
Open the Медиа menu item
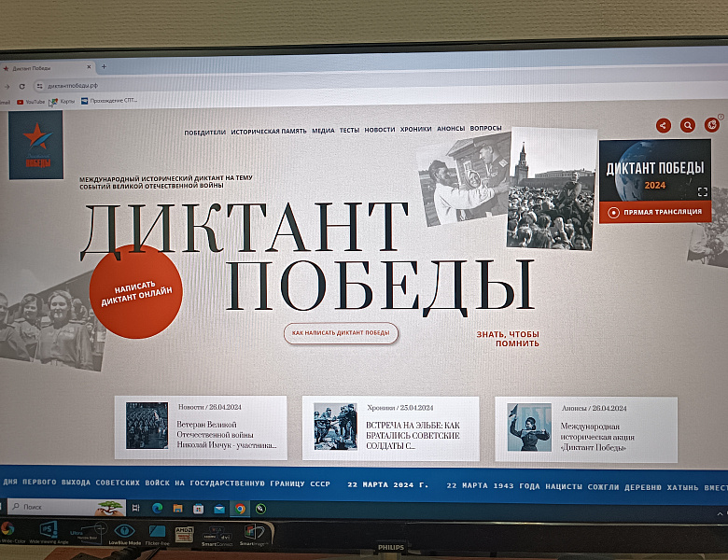pyautogui.click(x=323, y=131)
